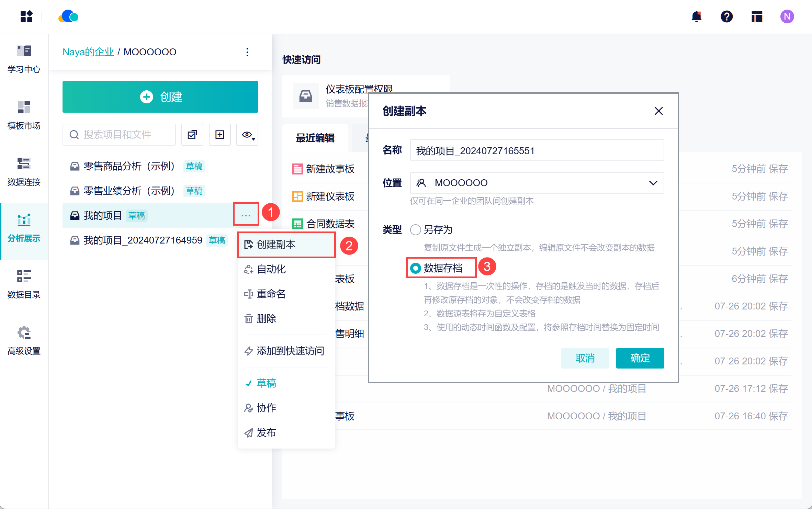This screenshot has height=509, width=812.
Task: Open 高级设置 in the sidebar
Action: tap(24, 340)
